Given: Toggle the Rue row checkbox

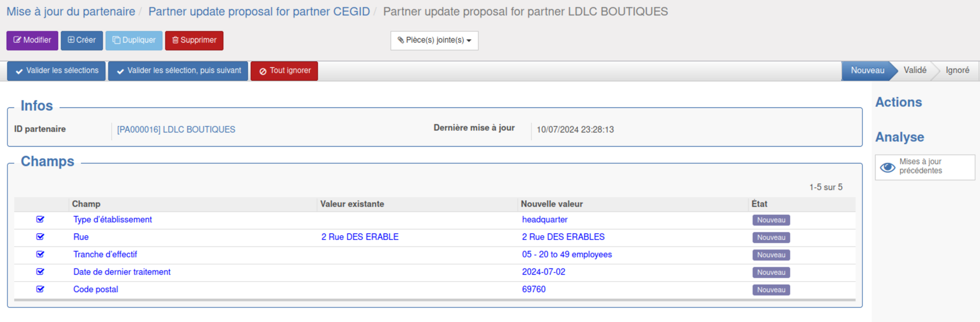Looking at the screenshot, I should [40, 237].
